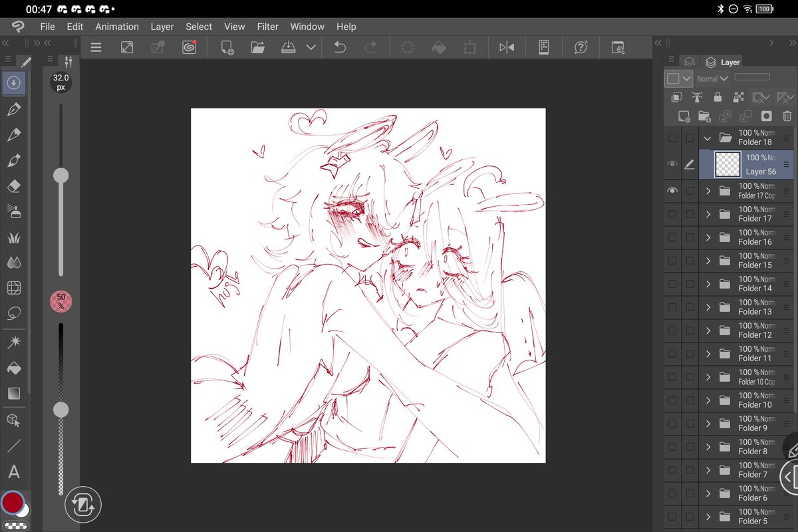The image size is (798, 532).
Task: Open Normal blending mode dropdown
Action: tap(712, 78)
